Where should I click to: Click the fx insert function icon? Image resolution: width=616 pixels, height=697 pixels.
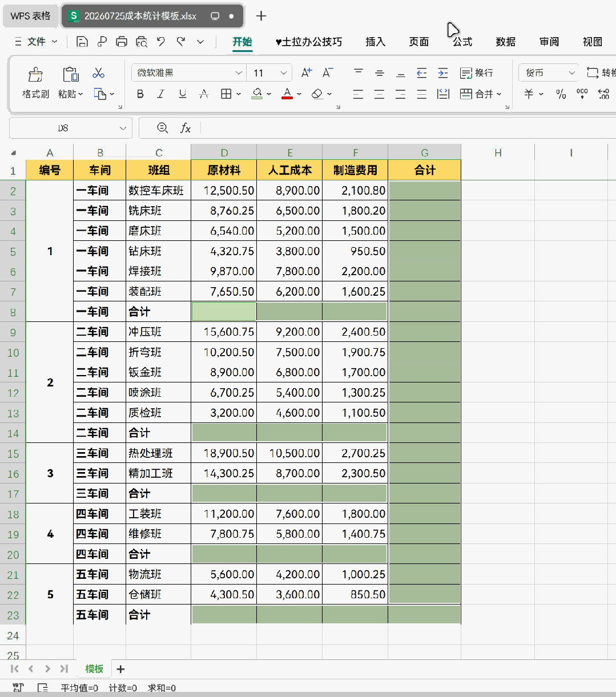coord(186,128)
